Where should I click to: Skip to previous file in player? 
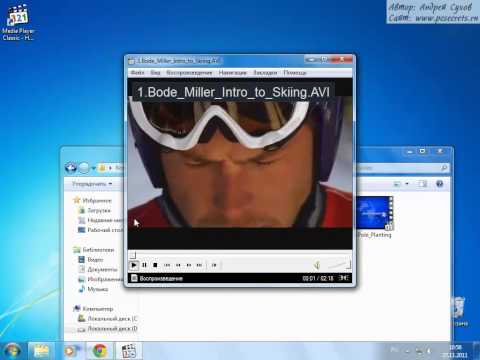(167, 265)
